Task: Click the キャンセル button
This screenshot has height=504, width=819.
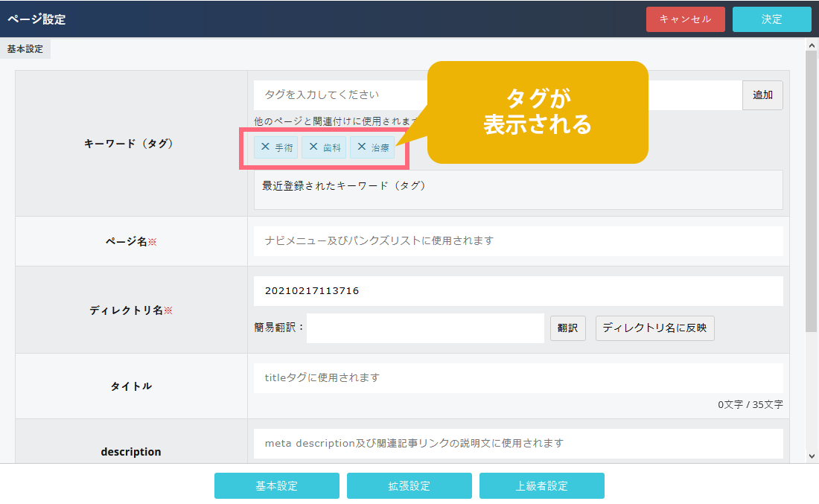Action: pos(685,19)
